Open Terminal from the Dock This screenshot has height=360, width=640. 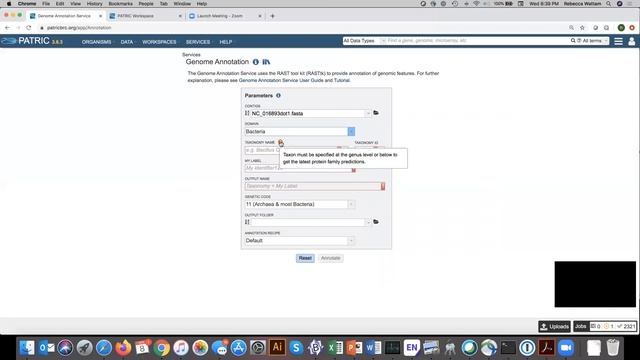(x=508, y=348)
